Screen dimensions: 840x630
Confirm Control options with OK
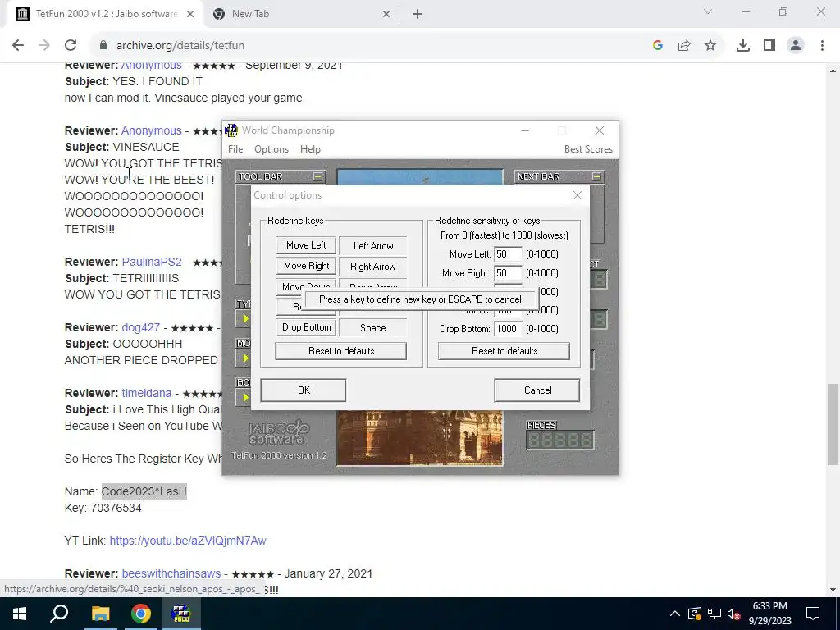(x=304, y=390)
